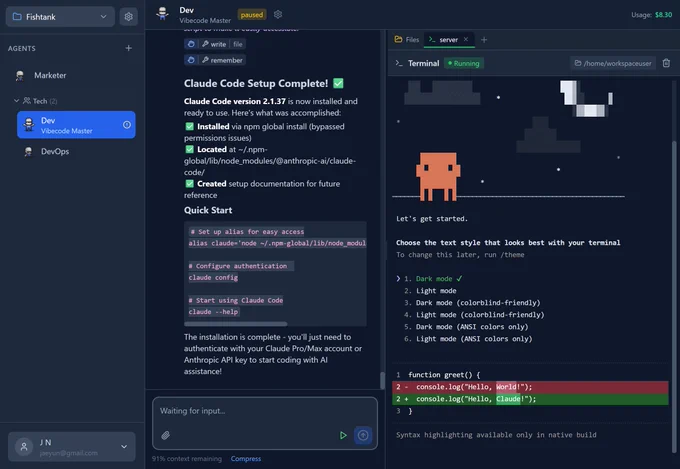Click the paperclip attach icon
Viewport: 680px width, 469px height.
(166, 435)
